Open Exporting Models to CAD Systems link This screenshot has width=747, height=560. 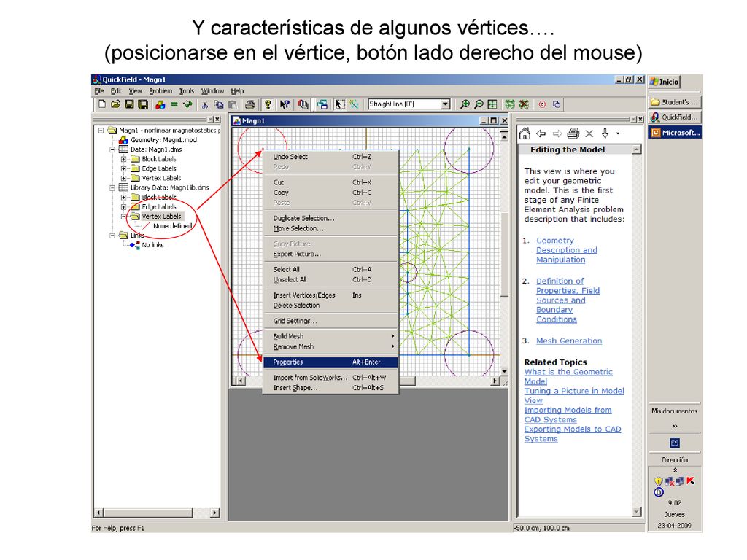(573, 434)
